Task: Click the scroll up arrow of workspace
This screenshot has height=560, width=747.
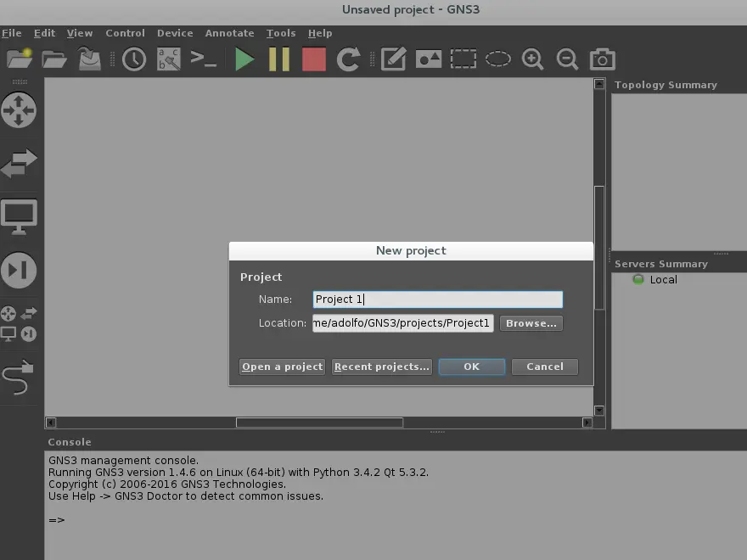Action: (x=599, y=84)
